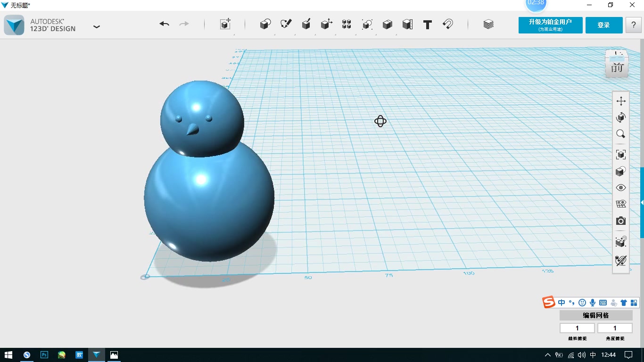Viewport: 644px width, 362px height.
Task: Select the Orbit tool in the navigation sidebar
Action: pos(620,117)
